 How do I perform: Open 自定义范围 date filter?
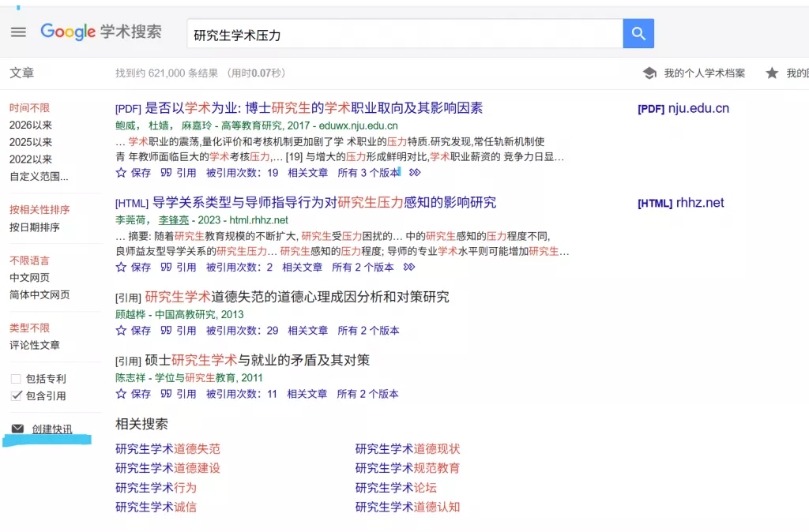[x=39, y=176]
